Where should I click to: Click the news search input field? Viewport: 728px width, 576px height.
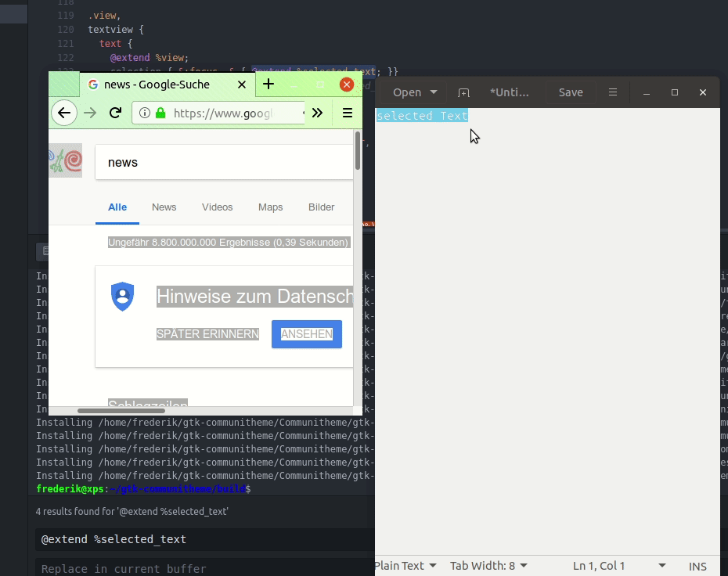(219, 162)
